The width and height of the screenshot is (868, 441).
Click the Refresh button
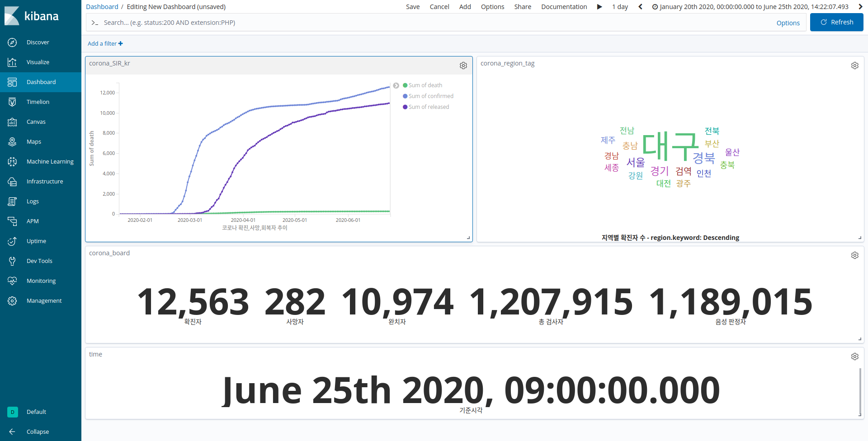(836, 22)
